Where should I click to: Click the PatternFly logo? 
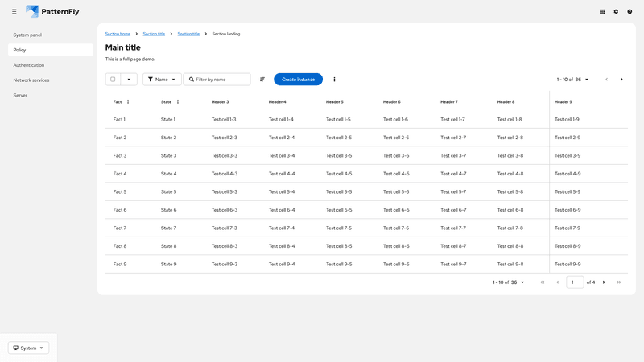pos(52,11)
